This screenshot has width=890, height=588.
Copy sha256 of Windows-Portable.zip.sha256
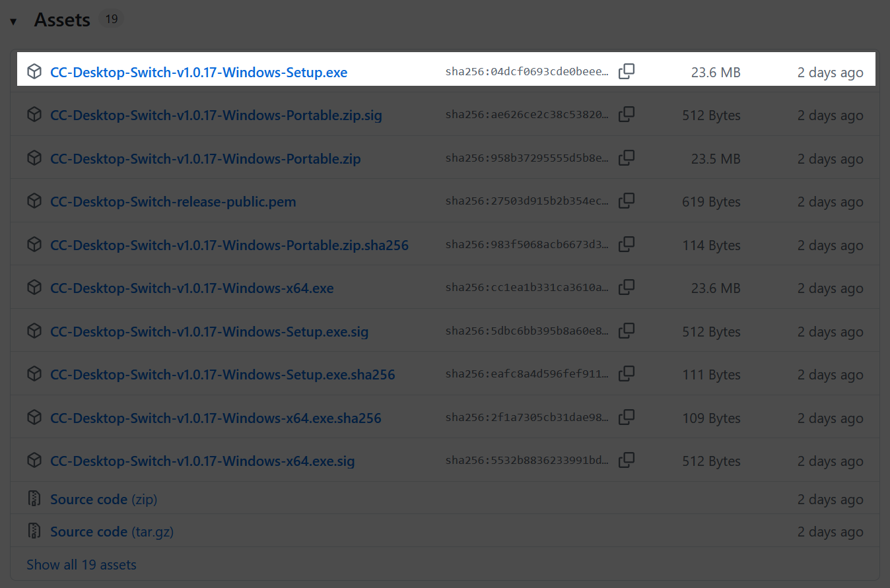pyautogui.click(x=627, y=244)
